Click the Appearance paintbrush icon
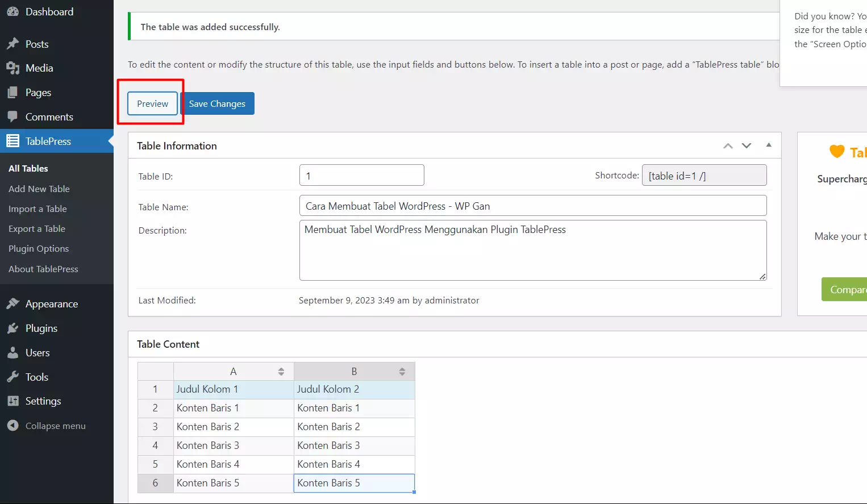Viewport: 867px width, 504px height. [x=12, y=304]
